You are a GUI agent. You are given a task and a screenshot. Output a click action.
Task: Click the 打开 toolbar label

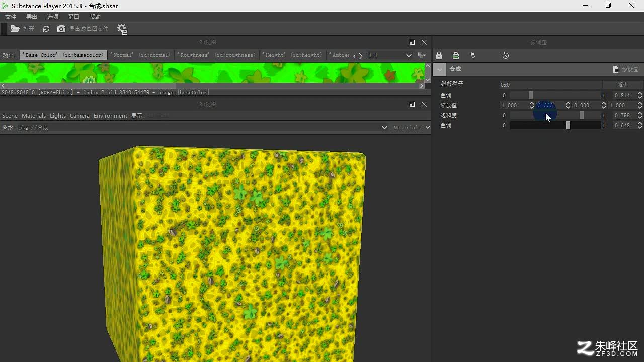tap(29, 29)
